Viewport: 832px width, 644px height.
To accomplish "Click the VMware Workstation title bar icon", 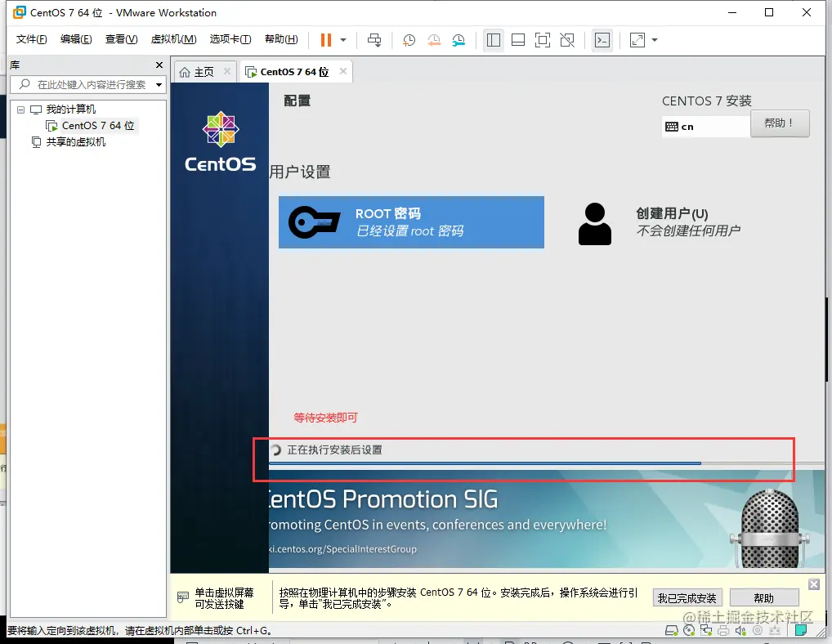I will pyautogui.click(x=19, y=12).
